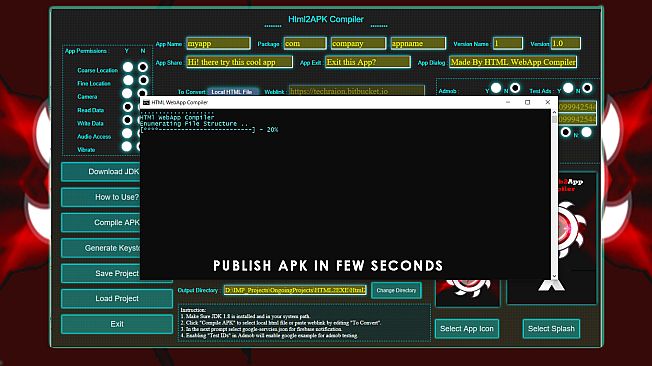This screenshot has width=652, height=366.
Task: Select Y for Read Data permission
Action: tap(127, 107)
